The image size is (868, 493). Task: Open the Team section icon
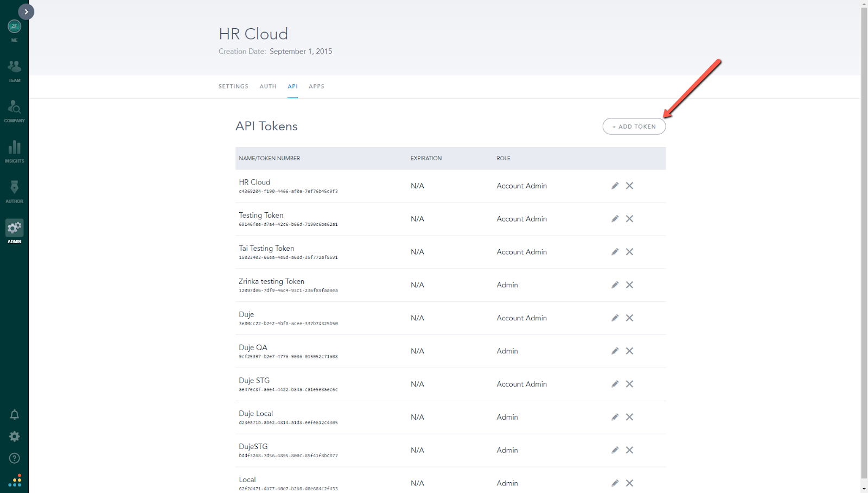pos(14,67)
